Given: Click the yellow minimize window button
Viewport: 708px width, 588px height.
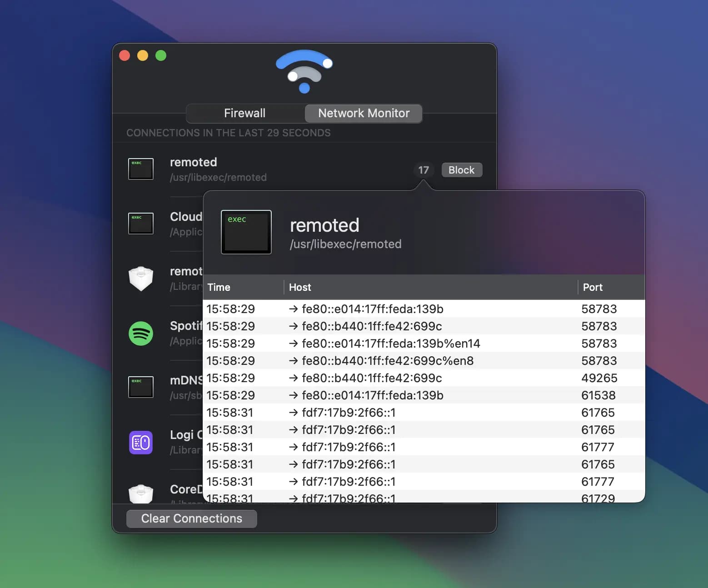Looking at the screenshot, I should pos(143,55).
